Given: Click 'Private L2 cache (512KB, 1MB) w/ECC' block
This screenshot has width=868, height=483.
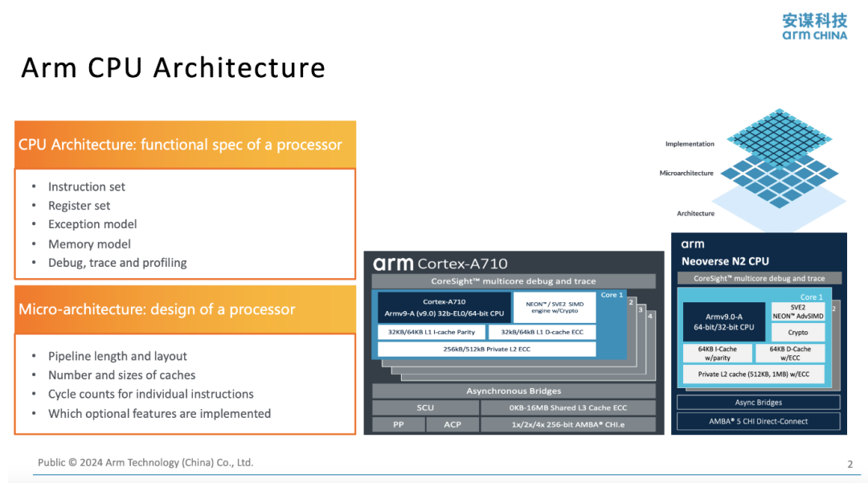Looking at the screenshot, I should pyautogui.click(x=753, y=375).
